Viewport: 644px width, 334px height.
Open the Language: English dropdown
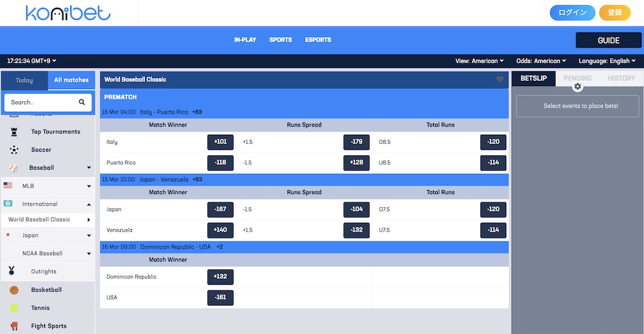pyautogui.click(x=607, y=61)
